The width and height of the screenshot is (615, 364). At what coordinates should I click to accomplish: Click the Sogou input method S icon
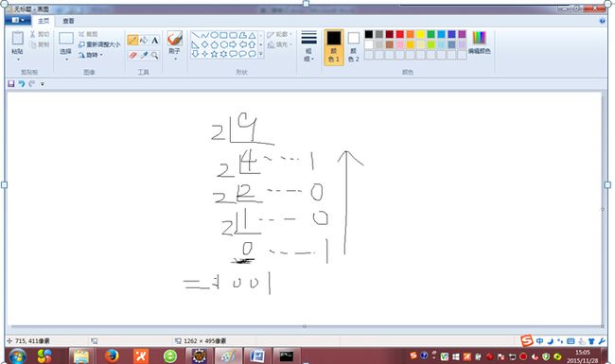click(x=527, y=340)
